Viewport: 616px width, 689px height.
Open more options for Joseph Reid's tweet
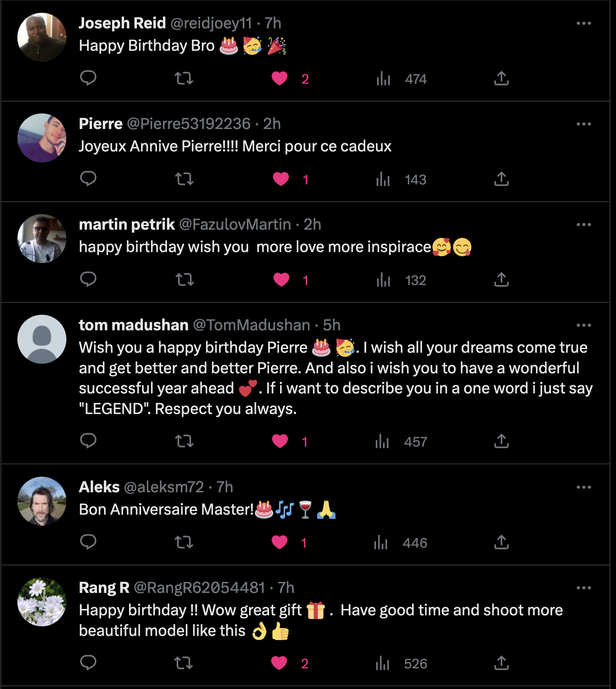(584, 23)
